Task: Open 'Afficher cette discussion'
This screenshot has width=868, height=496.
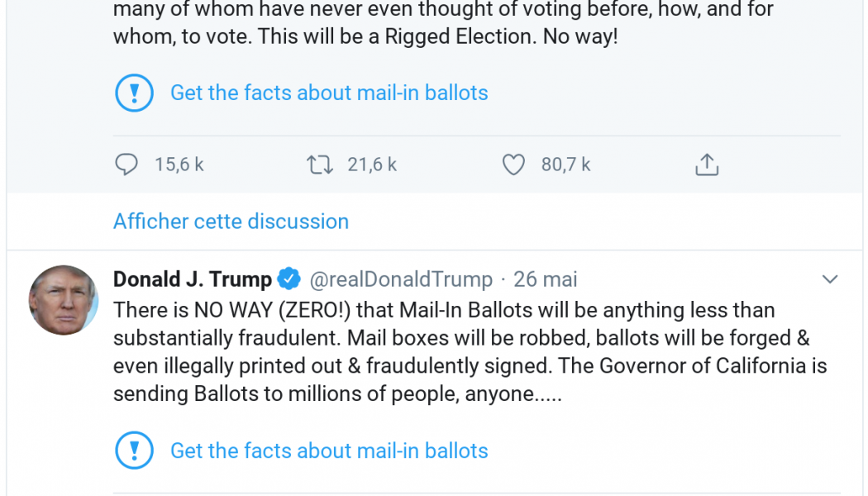Action: tap(231, 222)
